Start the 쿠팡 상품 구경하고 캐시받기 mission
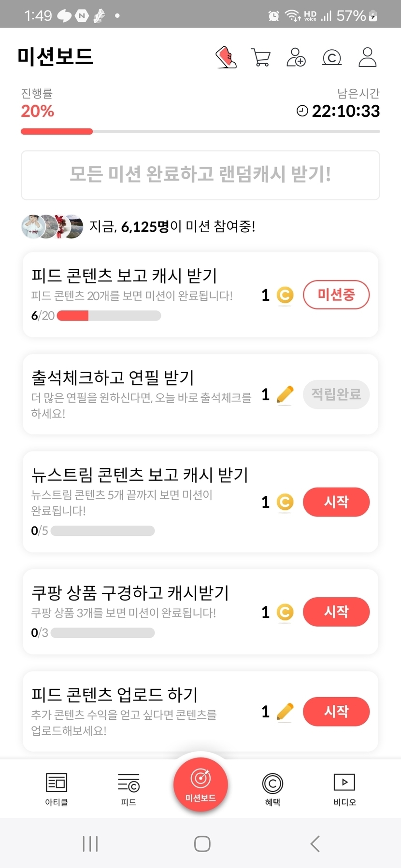The width and height of the screenshot is (401, 868). tap(336, 612)
